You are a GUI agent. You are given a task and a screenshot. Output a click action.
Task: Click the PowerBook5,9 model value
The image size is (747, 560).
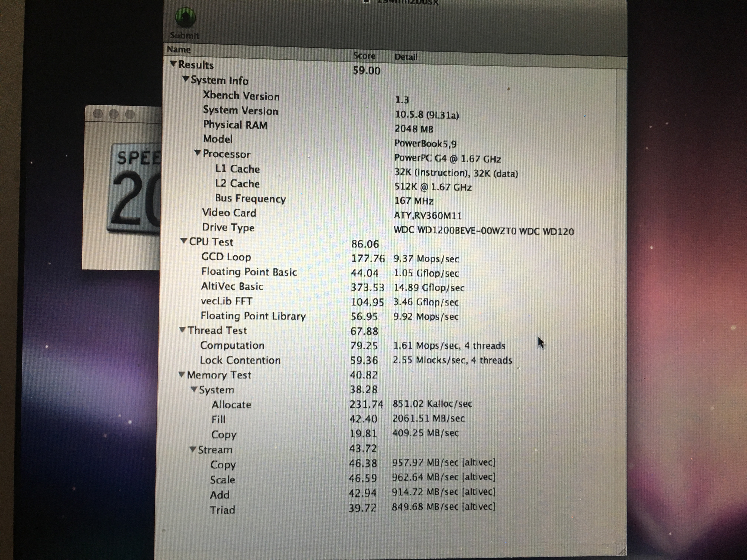pos(425,144)
